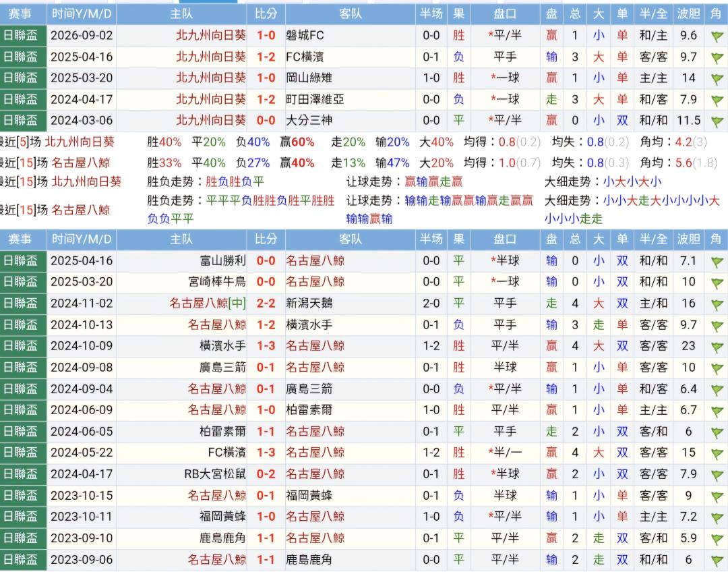Click 波胆 header in bottom table
Screen dimensions: 728x572
[688, 239]
